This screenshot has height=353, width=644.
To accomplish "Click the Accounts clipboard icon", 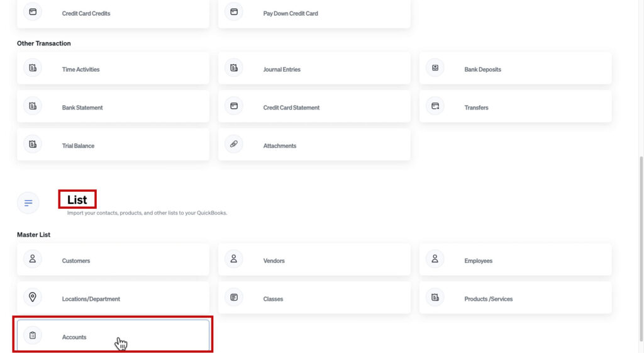I will point(33,336).
